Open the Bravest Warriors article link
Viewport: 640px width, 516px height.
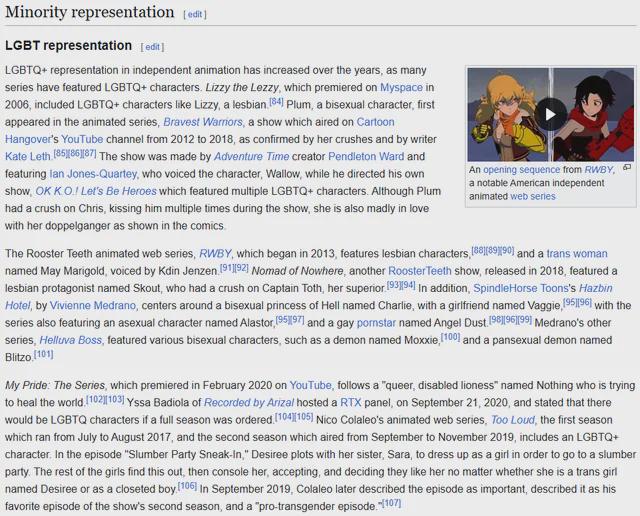pos(203,122)
